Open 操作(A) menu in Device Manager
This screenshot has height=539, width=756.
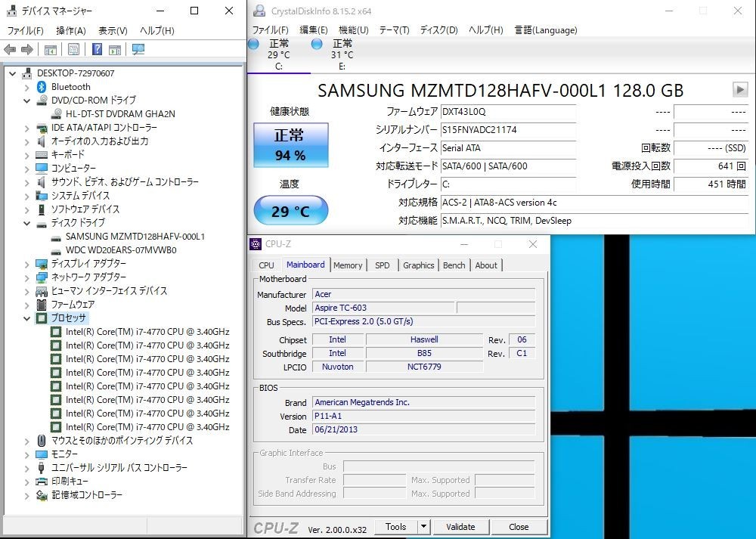pyautogui.click(x=71, y=31)
